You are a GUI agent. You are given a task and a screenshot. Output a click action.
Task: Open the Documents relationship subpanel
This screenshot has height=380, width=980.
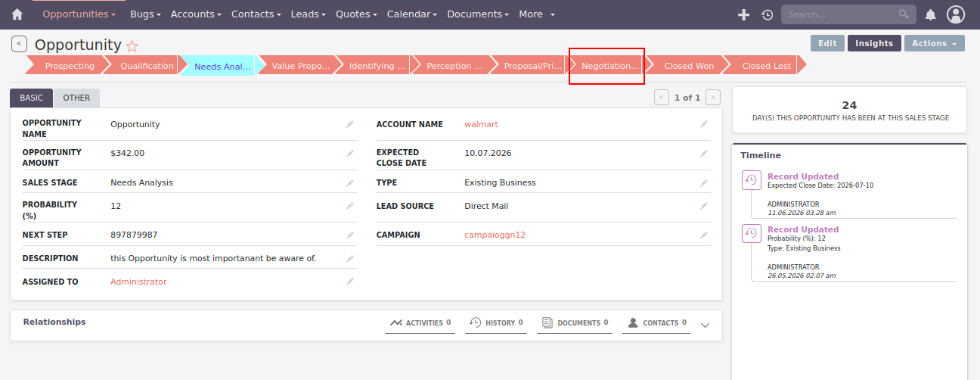pos(575,323)
